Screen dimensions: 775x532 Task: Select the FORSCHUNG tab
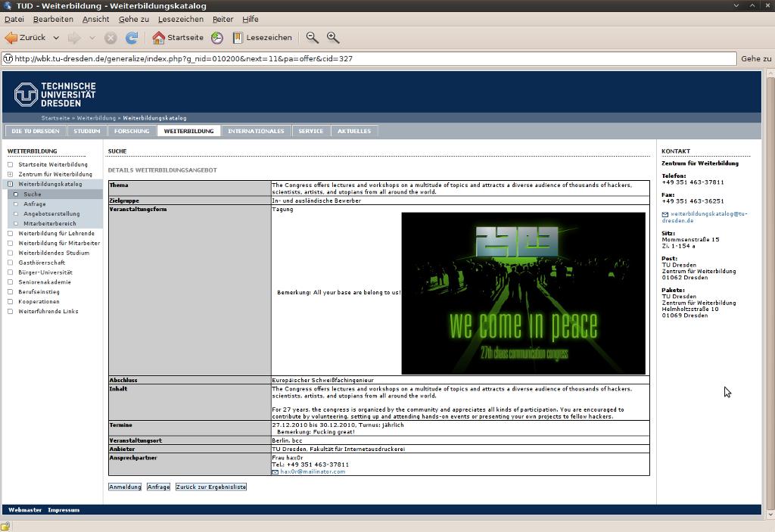click(132, 131)
